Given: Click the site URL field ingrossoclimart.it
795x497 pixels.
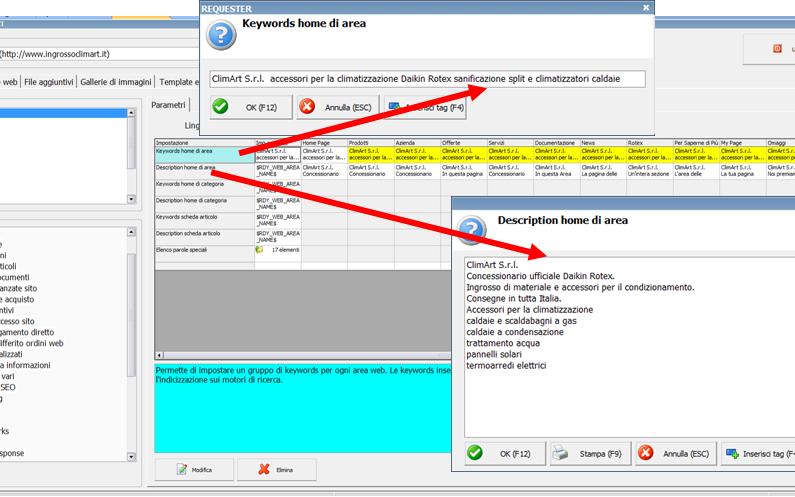Looking at the screenshot, I should [99, 54].
